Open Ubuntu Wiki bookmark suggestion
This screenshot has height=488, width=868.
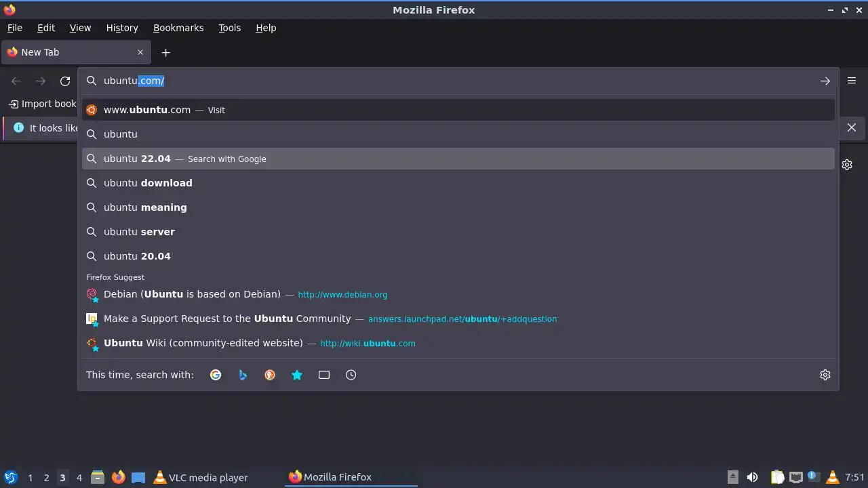pos(458,343)
